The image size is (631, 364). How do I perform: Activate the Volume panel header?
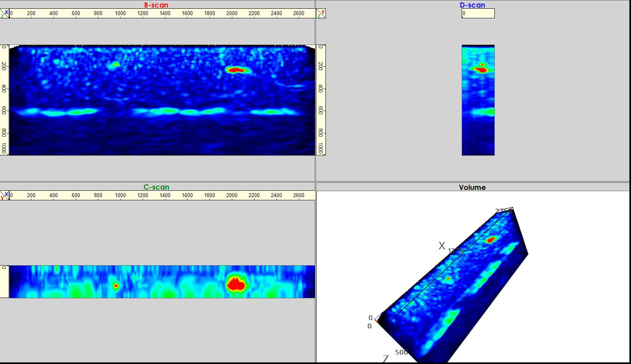click(472, 188)
